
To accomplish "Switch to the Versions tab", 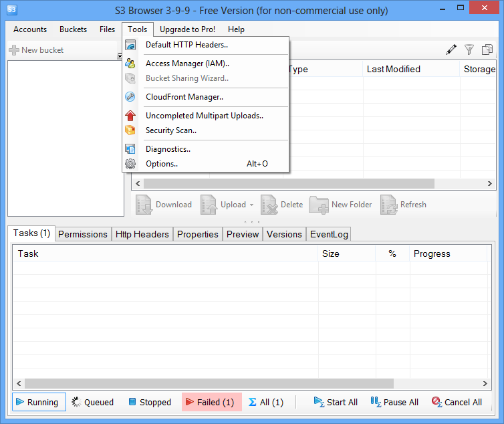I will 284,234.
